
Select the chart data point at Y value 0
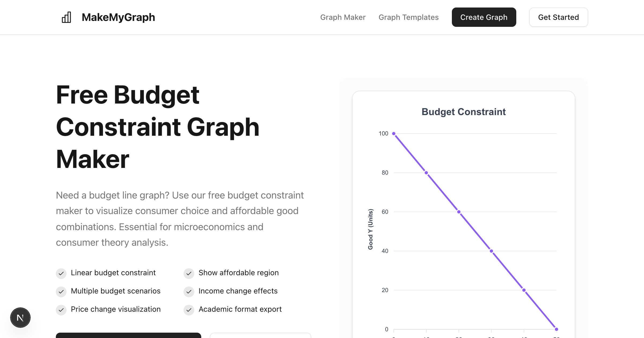[557, 329]
